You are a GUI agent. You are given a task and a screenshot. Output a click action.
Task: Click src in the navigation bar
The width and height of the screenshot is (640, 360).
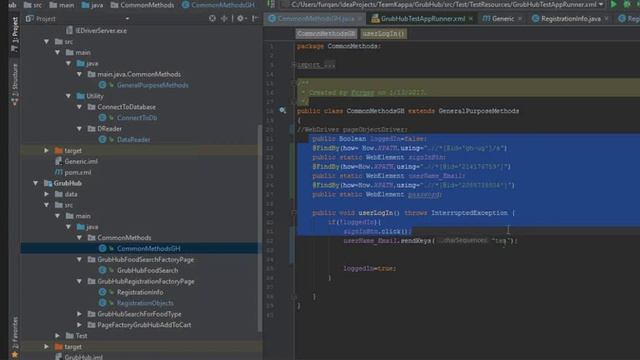point(33,5)
